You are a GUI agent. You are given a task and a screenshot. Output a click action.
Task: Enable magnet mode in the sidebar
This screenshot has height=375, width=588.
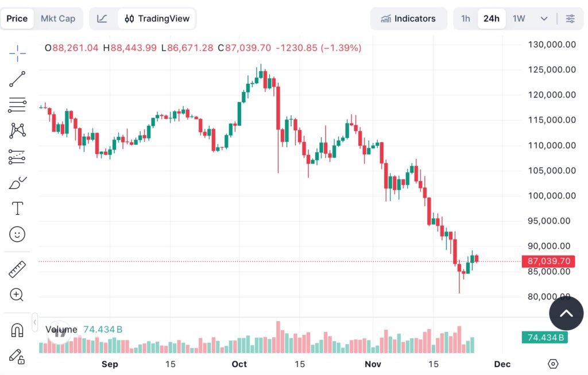[17, 329]
